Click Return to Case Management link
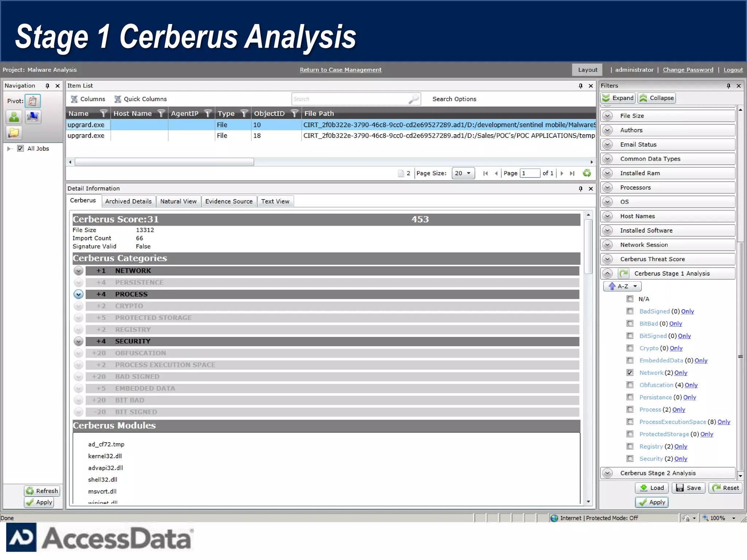The width and height of the screenshot is (747, 560). coord(341,70)
